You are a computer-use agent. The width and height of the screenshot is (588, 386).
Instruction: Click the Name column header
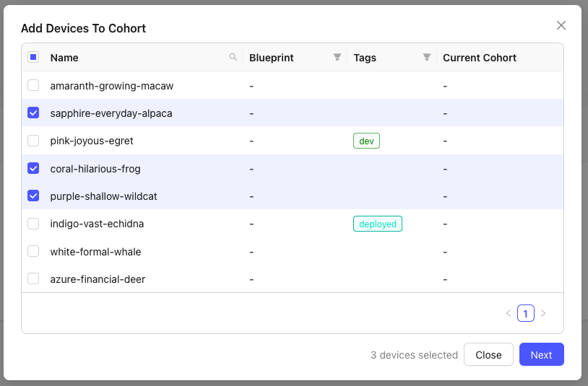coord(64,58)
